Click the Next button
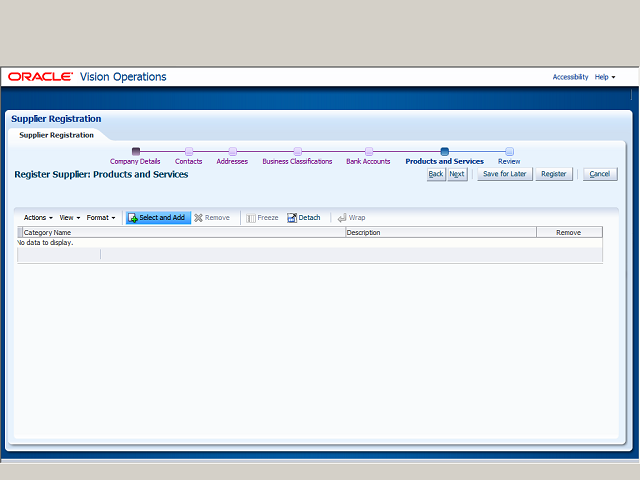 tap(457, 174)
